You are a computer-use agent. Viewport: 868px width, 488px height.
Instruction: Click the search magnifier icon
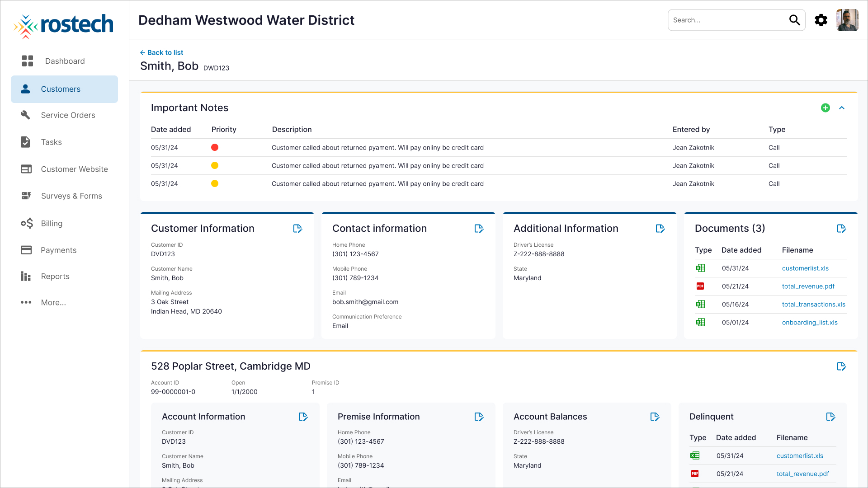[x=794, y=20]
